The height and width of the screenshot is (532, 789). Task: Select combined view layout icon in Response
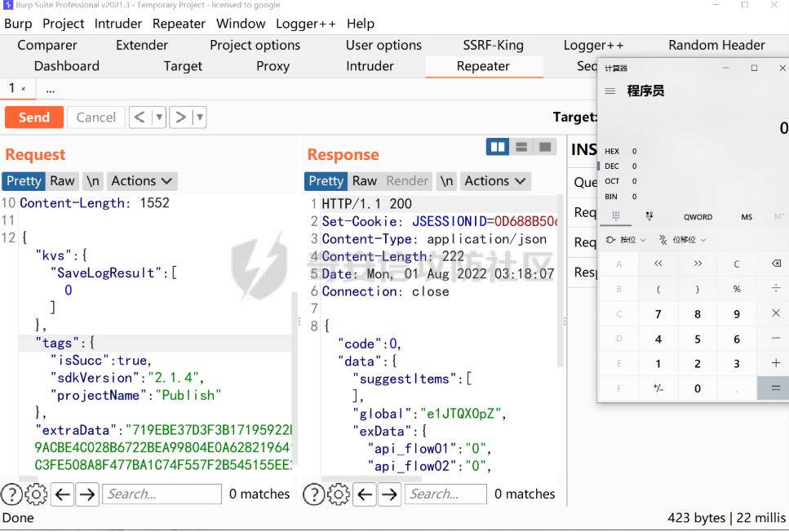545,147
